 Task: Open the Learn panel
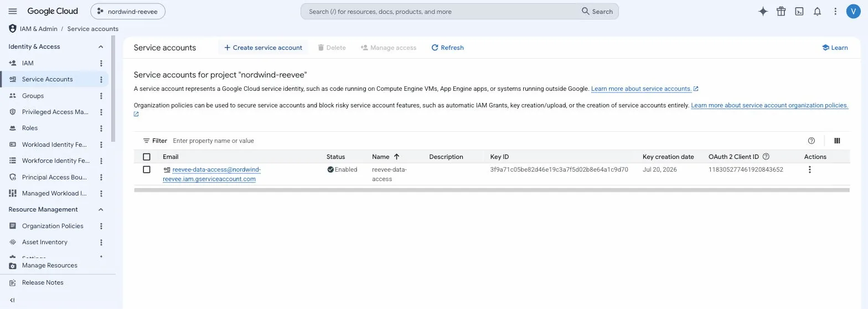pyautogui.click(x=835, y=48)
